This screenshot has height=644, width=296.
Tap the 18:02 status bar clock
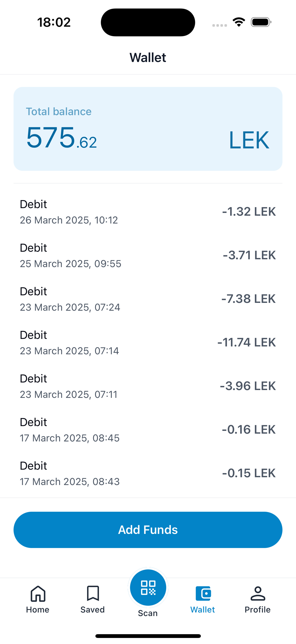coord(54,22)
